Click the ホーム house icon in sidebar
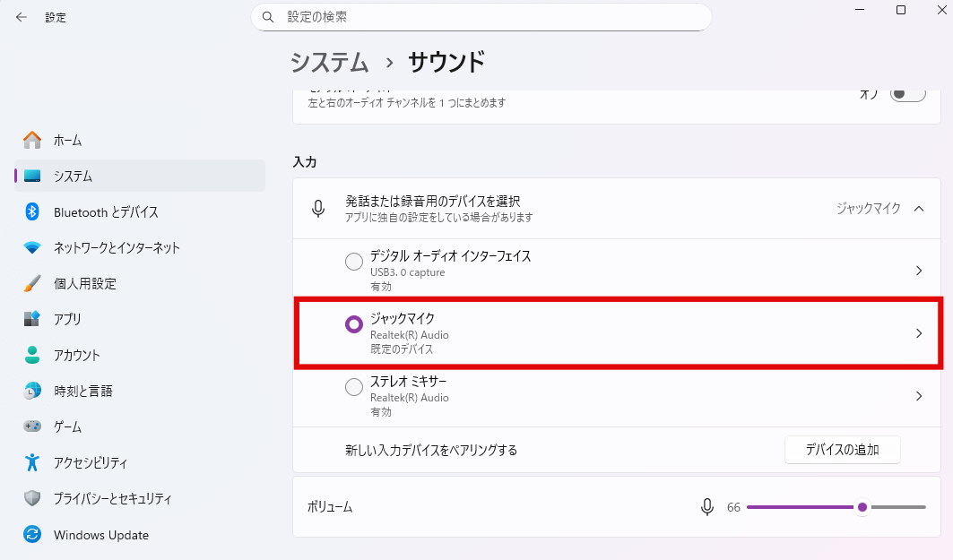 (32, 140)
